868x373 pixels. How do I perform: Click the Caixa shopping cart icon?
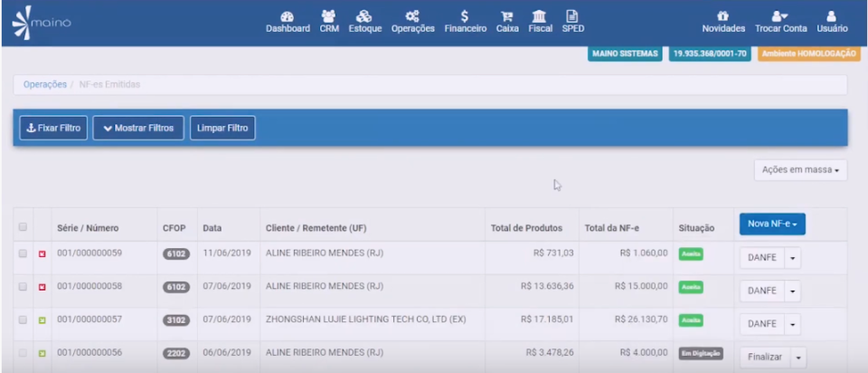click(507, 16)
